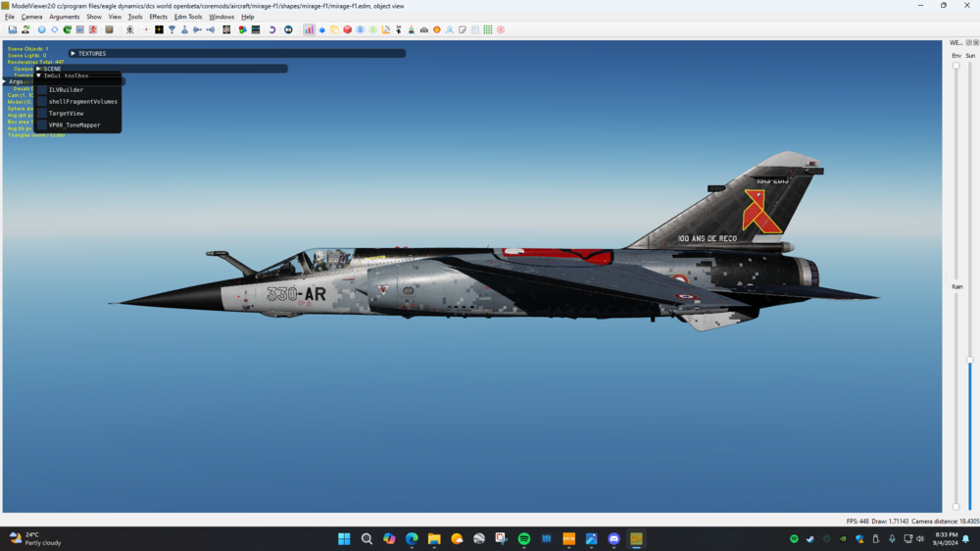This screenshot has height=551, width=980.
Task: Open the Tools menu
Action: (x=135, y=17)
